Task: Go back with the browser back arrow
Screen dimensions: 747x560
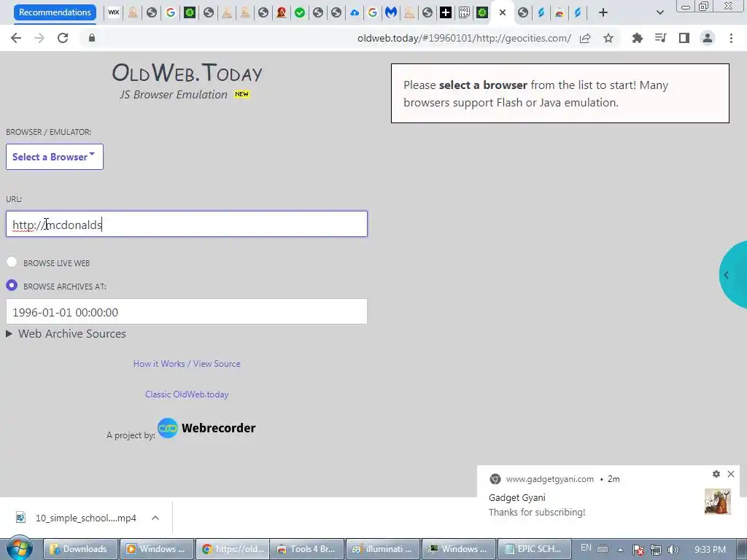Action: pos(16,38)
